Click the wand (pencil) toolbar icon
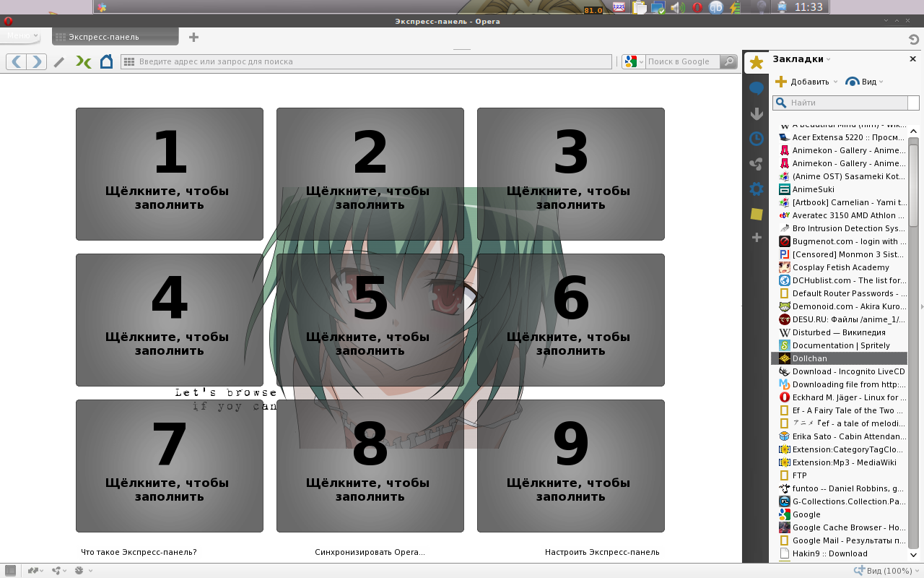The width and height of the screenshot is (924, 578). click(59, 62)
